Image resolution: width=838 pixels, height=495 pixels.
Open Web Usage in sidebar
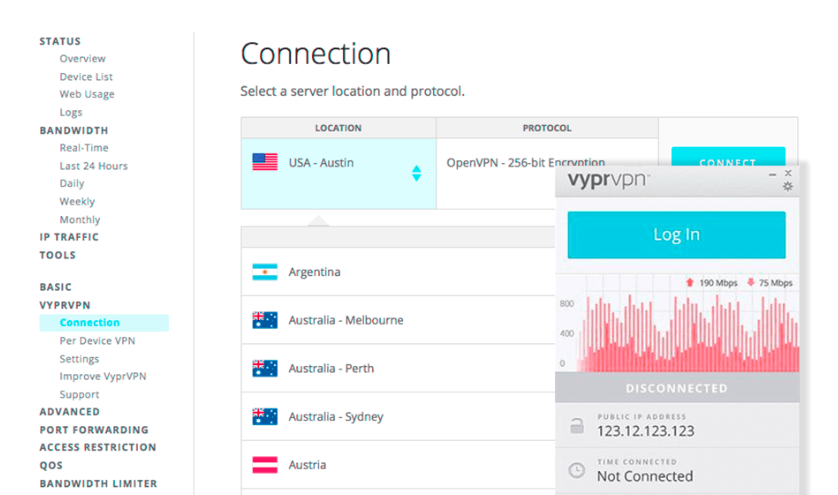coord(87,94)
